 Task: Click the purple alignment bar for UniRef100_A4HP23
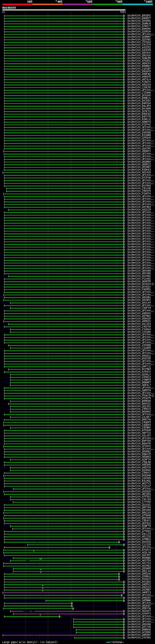[64, 592]
